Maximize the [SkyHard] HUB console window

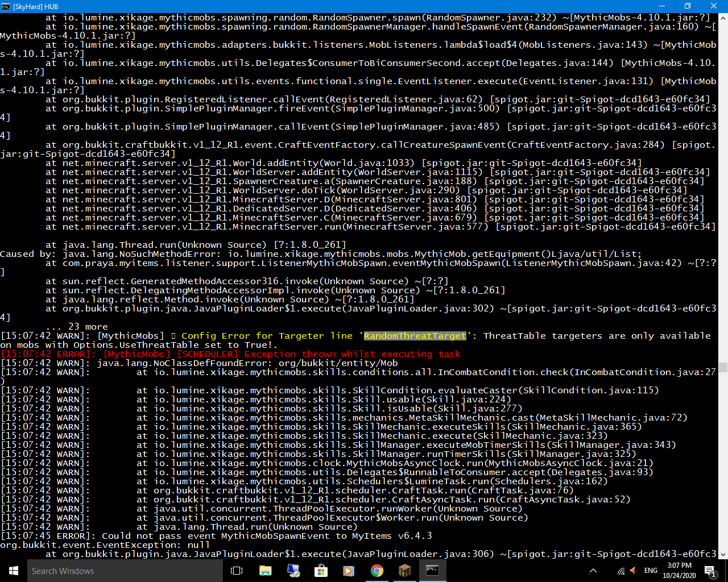[688, 6]
